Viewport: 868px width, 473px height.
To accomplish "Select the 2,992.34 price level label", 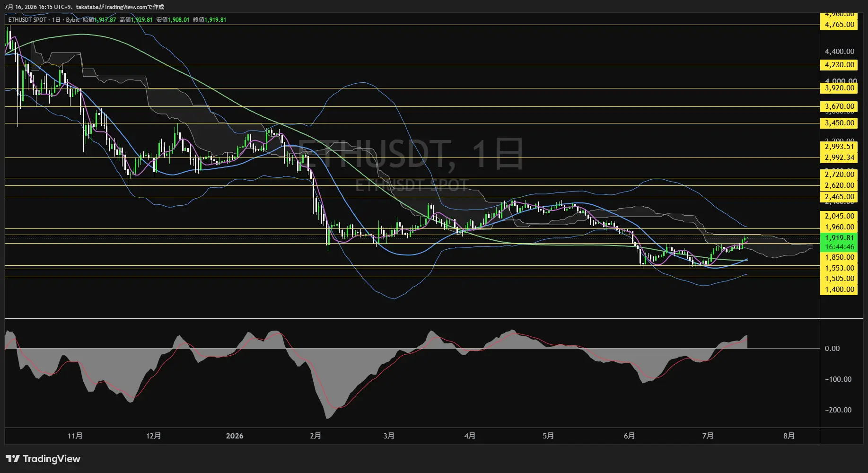I will (839, 158).
